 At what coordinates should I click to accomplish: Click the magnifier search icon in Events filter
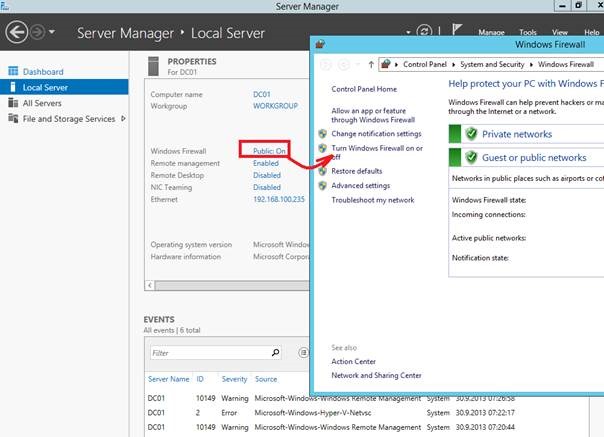click(x=275, y=352)
